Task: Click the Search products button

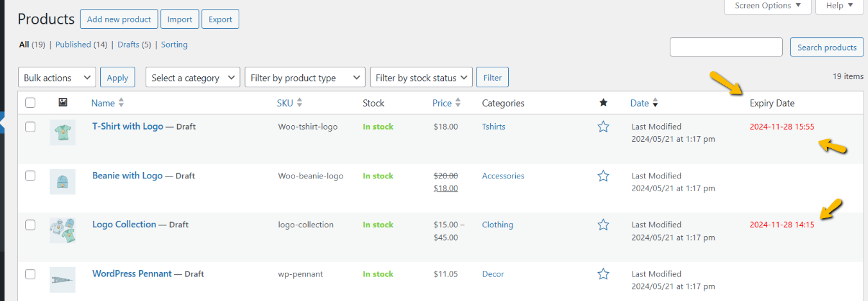Action: 827,47
